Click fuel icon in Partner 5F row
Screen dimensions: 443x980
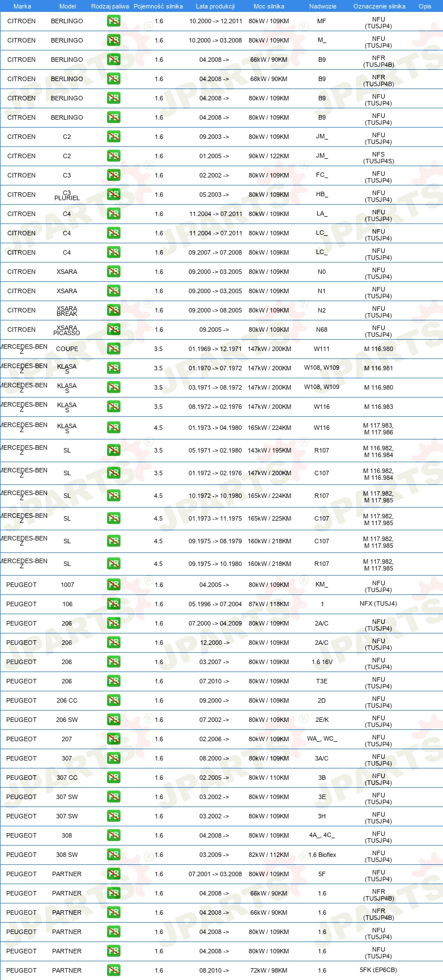pos(114,874)
